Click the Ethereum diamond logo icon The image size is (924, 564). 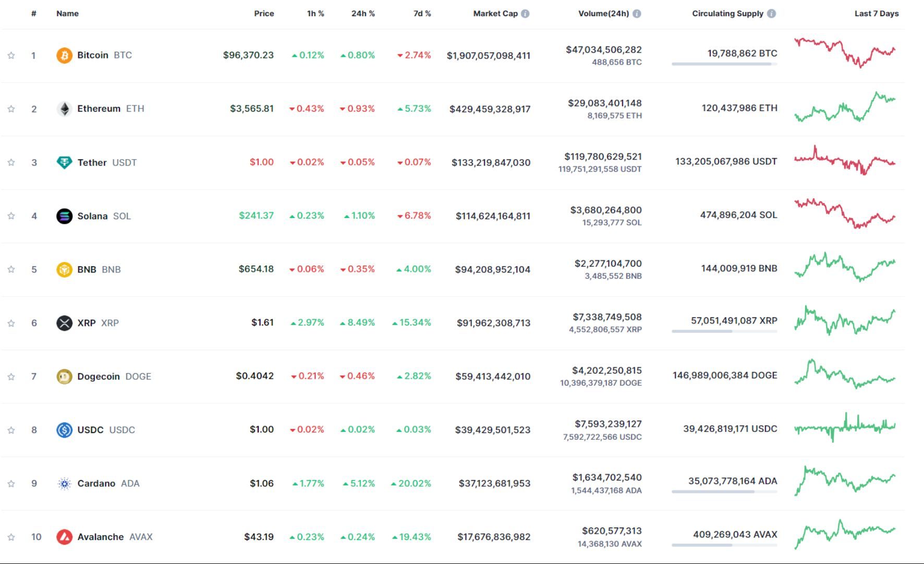click(x=64, y=109)
